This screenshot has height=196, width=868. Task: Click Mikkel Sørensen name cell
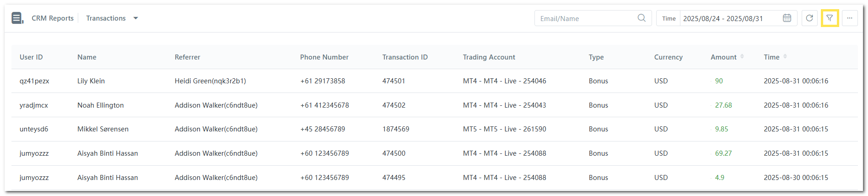coord(103,129)
